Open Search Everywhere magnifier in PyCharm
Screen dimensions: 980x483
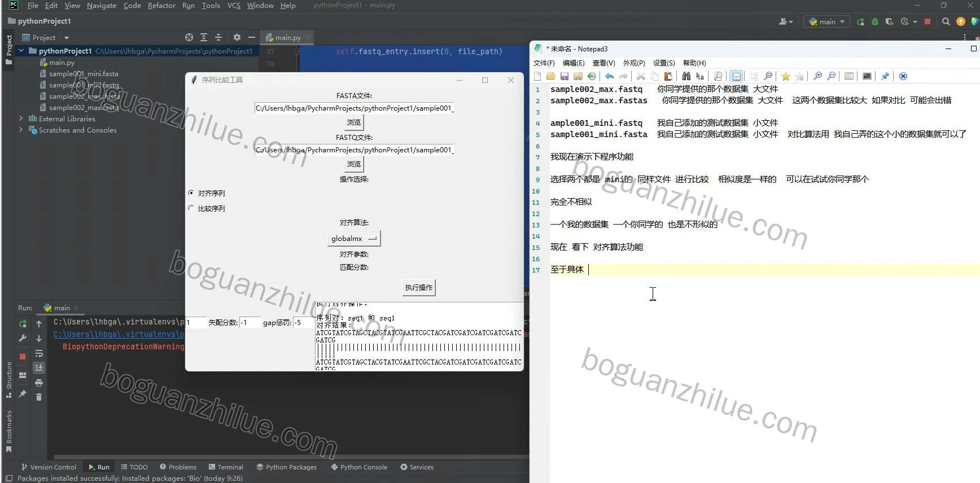(x=946, y=21)
